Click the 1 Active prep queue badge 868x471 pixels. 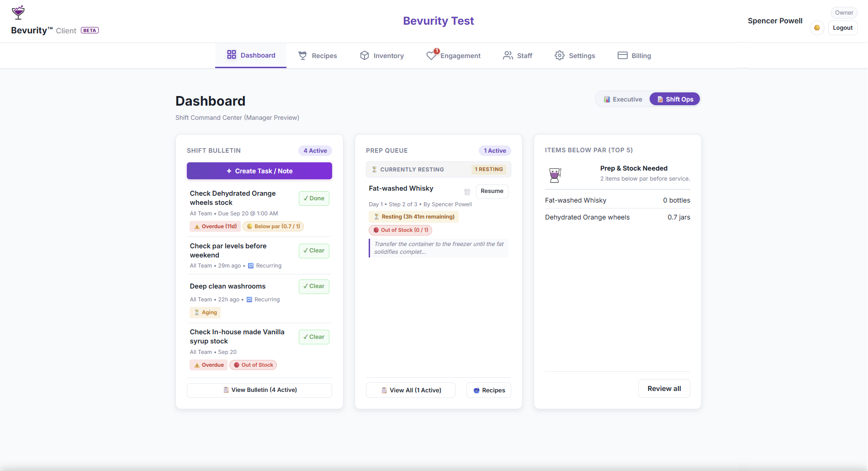[x=495, y=150]
